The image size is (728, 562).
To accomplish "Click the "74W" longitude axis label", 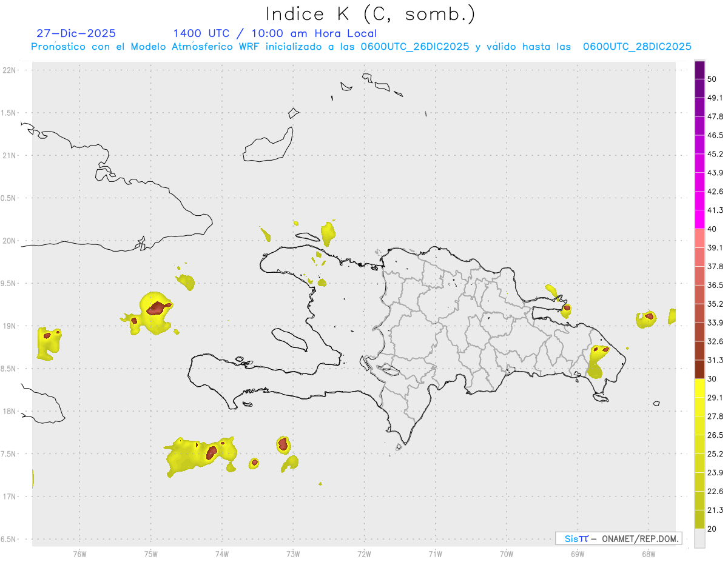I will (222, 554).
